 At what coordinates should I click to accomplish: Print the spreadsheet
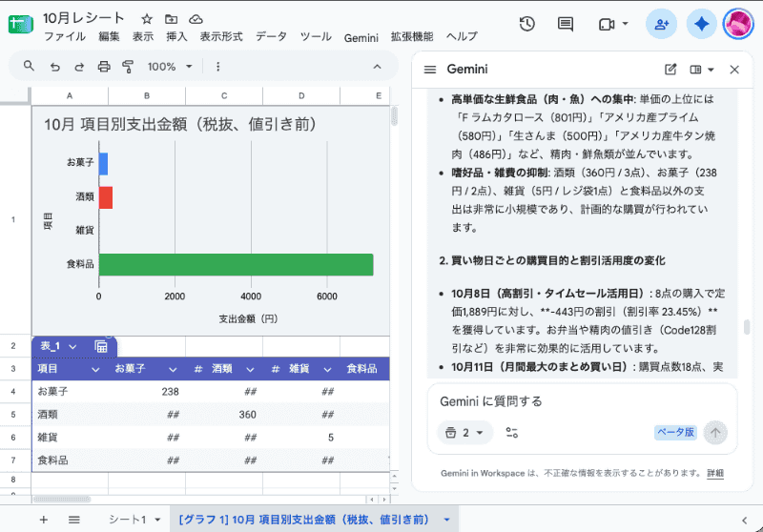tap(104, 67)
